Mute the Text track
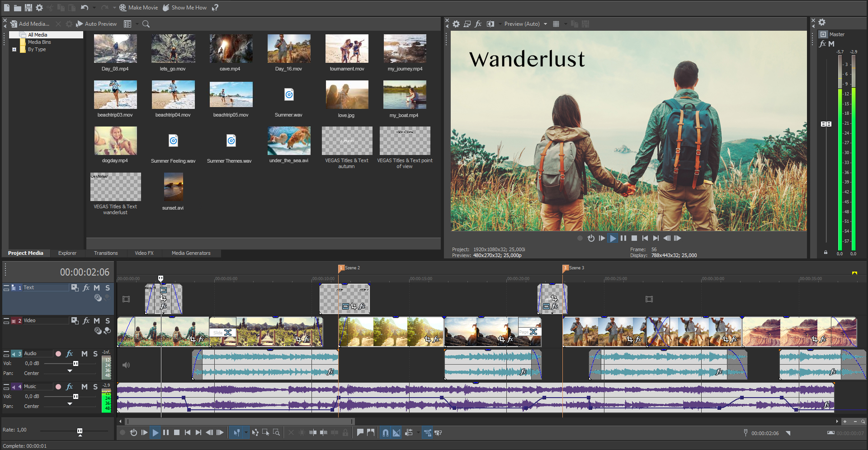 tap(97, 288)
